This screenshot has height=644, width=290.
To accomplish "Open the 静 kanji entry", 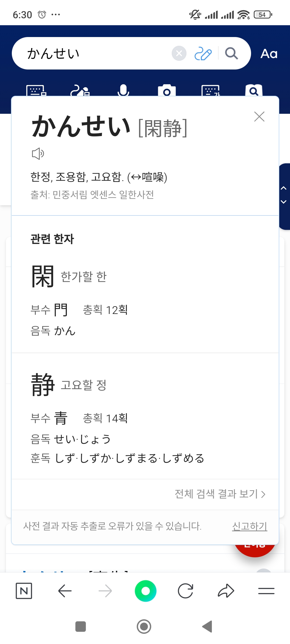I will click(43, 385).
